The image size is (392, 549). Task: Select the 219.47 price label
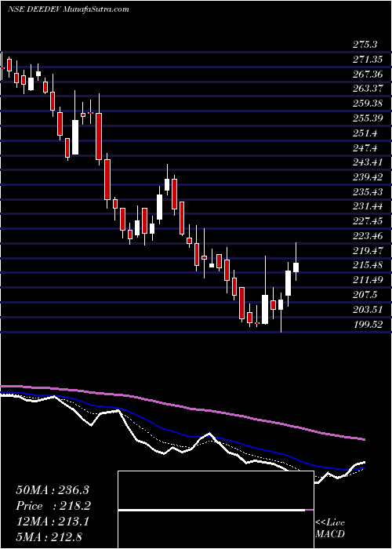367,251
